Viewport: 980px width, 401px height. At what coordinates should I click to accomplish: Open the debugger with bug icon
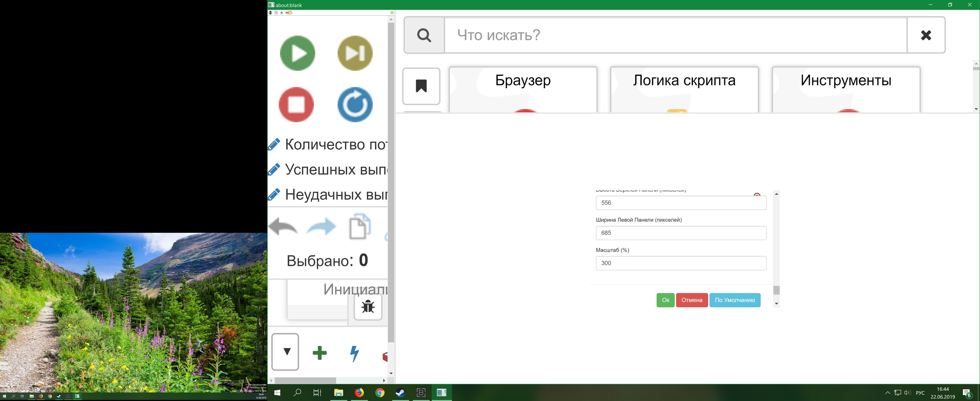(x=367, y=306)
